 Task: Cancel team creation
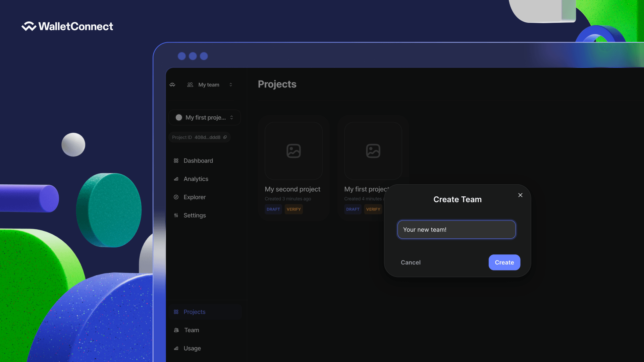(x=411, y=262)
